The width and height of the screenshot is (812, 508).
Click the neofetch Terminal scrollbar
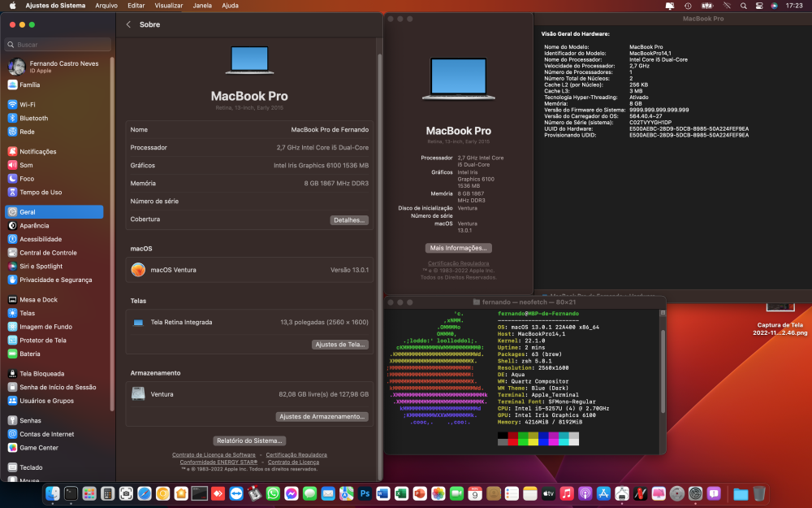(663, 371)
